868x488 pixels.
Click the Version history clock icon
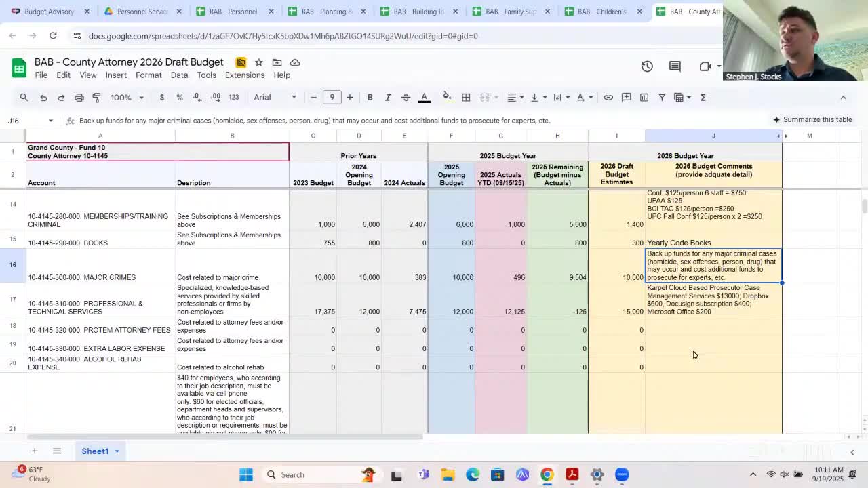pos(646,66)
